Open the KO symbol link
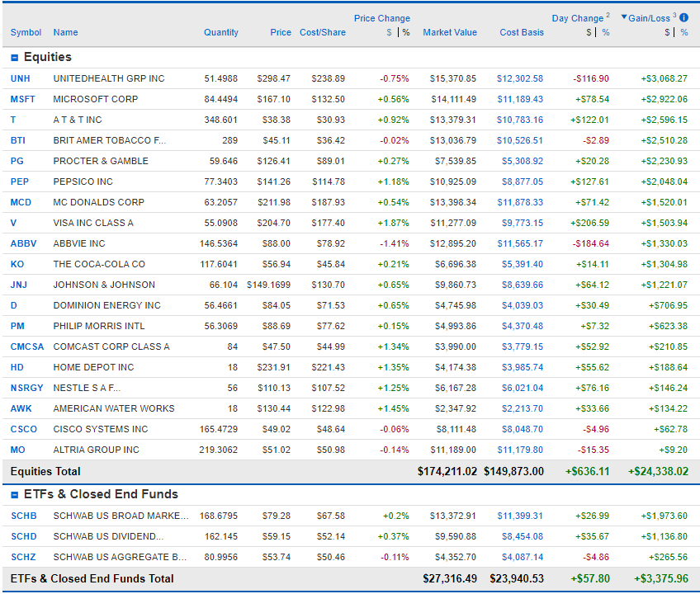The width and height of the screenshot is (700, 594). (17, 264)
